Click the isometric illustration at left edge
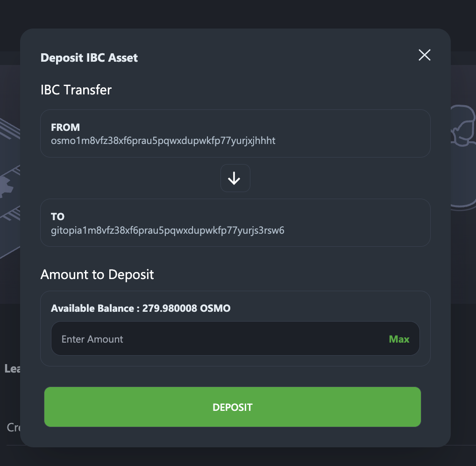 [x=10, y=188]
